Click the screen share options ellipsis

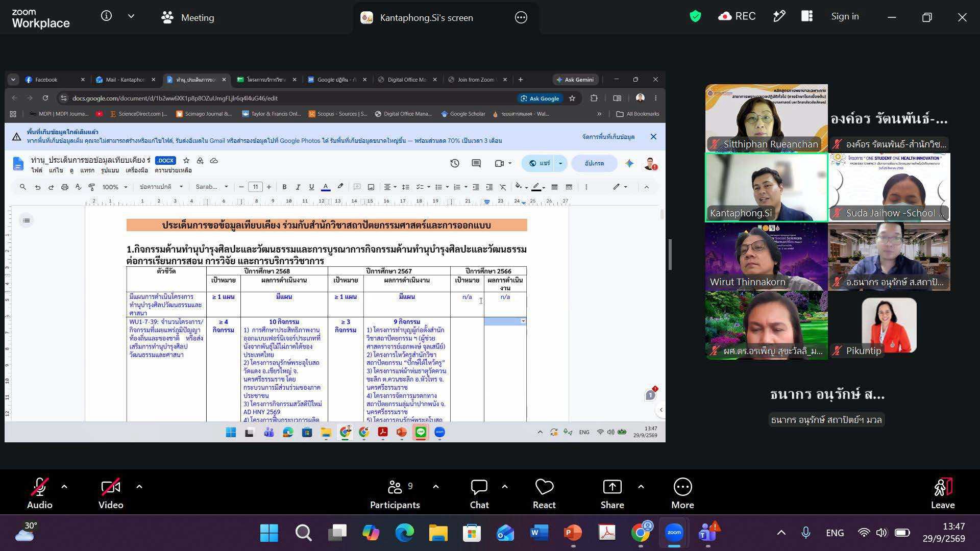coord(521,17)
